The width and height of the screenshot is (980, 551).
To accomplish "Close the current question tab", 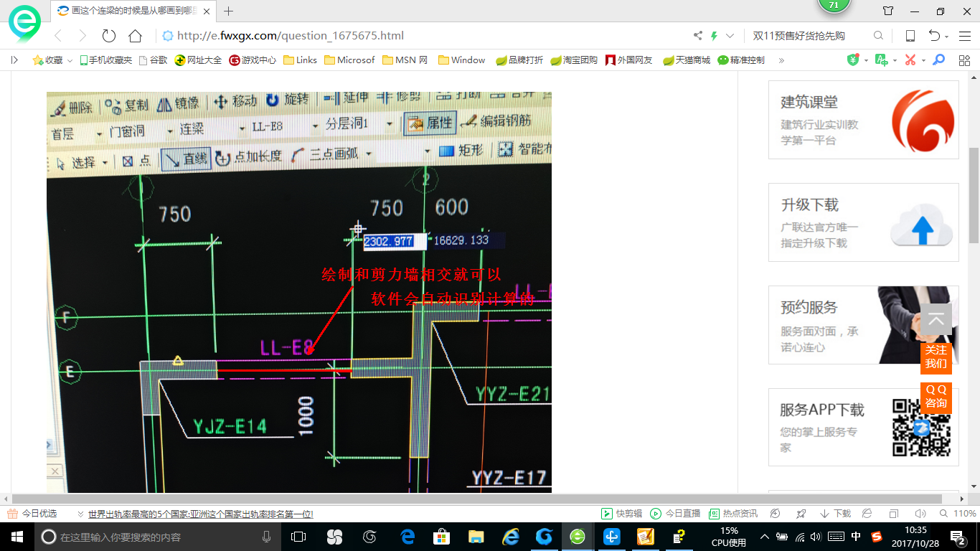I will click(207, 11).
